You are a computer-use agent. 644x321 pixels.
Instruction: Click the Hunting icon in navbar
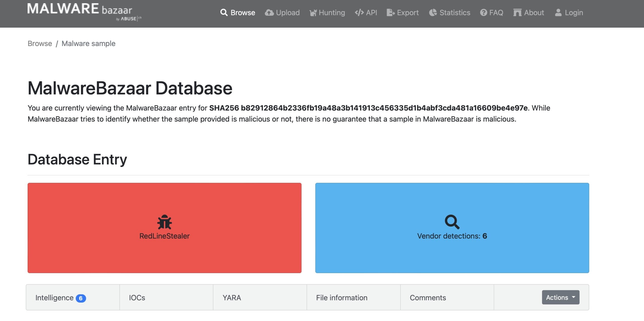coord(313,13)
